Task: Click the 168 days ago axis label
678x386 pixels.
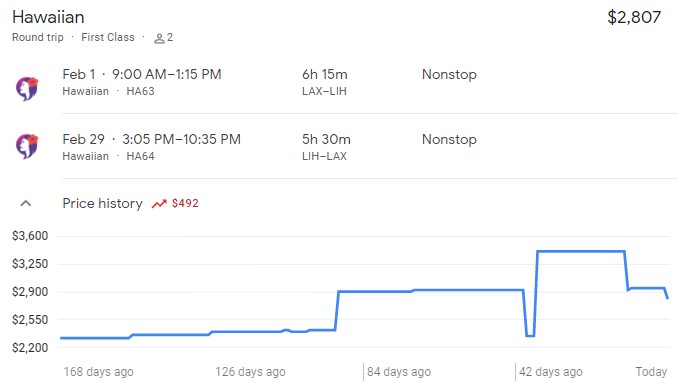Action: pyautogui.click(x=99, y=372)
